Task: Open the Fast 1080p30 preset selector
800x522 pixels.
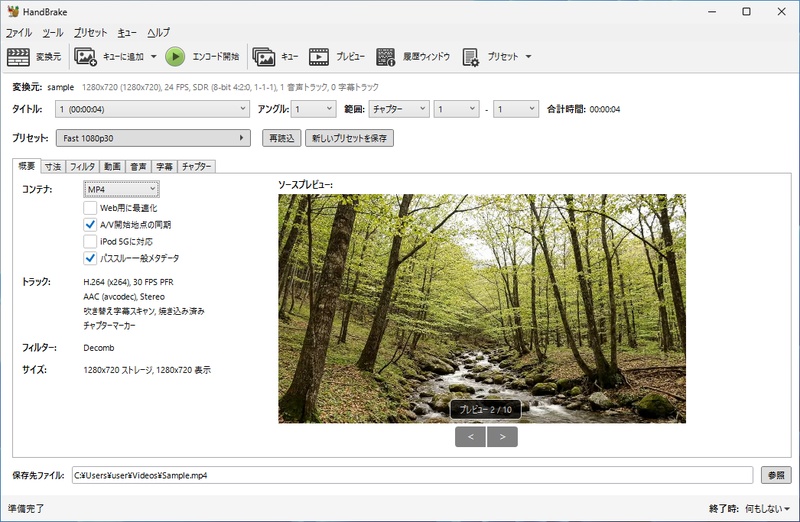Action: (x=153, y=138)
